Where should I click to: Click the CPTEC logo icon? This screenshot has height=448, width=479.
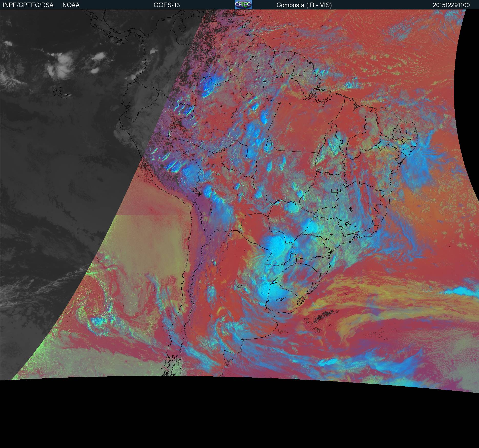click(x=243, y=5)
